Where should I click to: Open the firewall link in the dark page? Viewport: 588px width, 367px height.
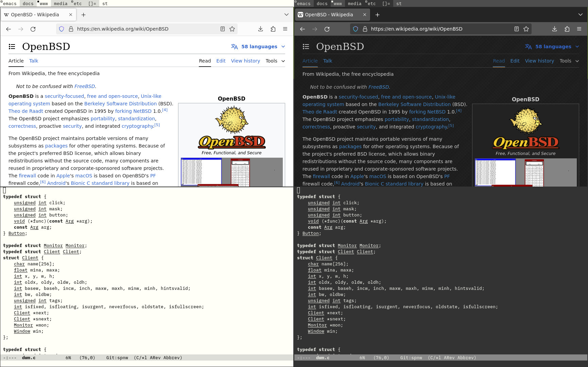pos(321,176)
